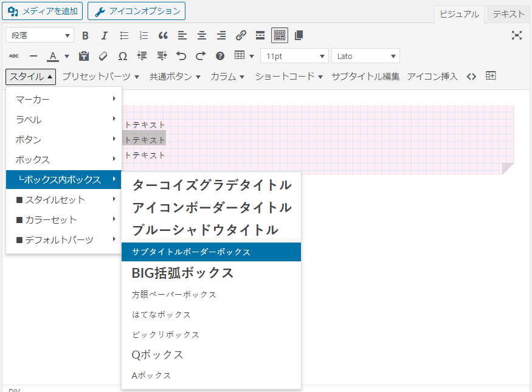Click the insert link chain icon

[241, 35]
